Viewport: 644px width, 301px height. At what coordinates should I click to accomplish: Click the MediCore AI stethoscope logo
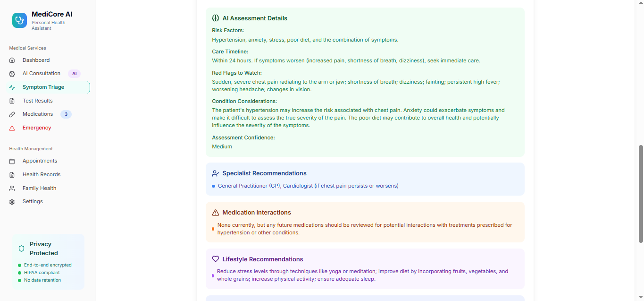coord(19,20)
